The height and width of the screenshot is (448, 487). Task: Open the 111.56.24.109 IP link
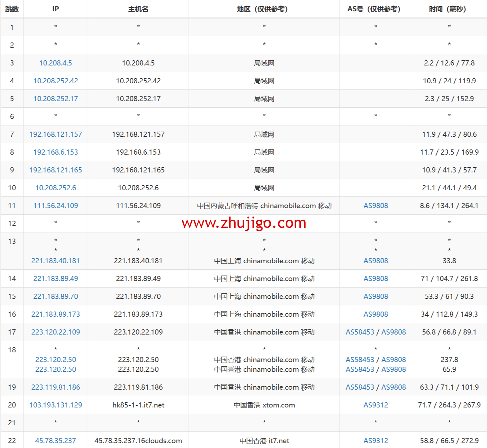(55, 206)
